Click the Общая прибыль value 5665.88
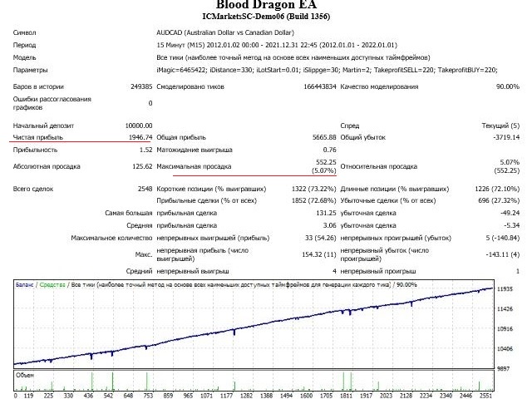This screenshot has width=532, height=399. [324, 137]
